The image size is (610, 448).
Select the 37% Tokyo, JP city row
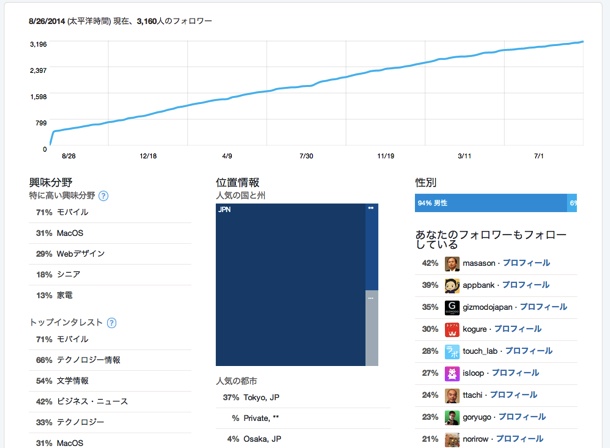303,397
